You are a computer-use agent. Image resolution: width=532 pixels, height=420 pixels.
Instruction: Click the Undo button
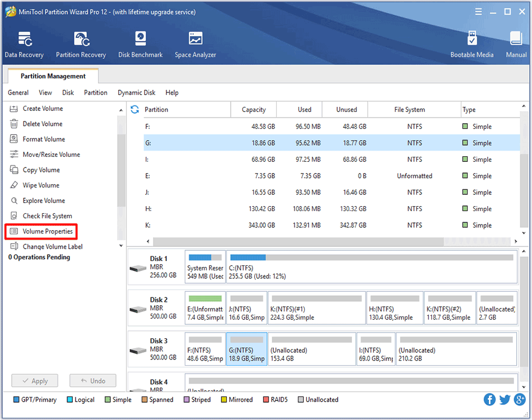pos(93,381)
